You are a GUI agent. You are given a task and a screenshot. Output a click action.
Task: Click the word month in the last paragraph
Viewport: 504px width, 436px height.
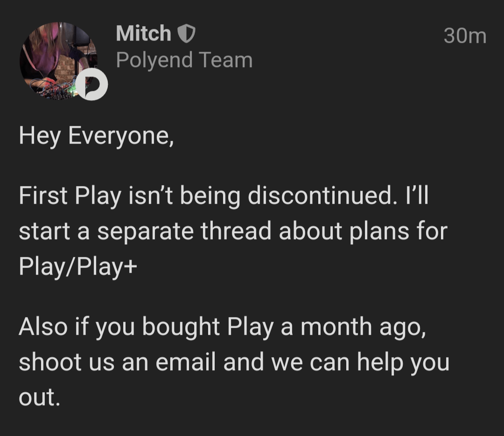tap(336, 327)
